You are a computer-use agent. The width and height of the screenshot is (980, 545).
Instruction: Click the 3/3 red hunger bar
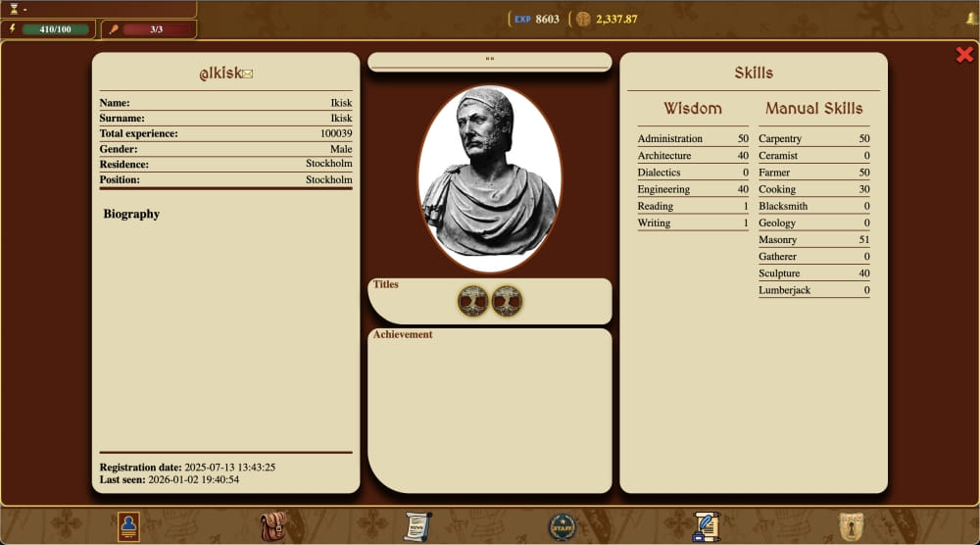point(156,28)
